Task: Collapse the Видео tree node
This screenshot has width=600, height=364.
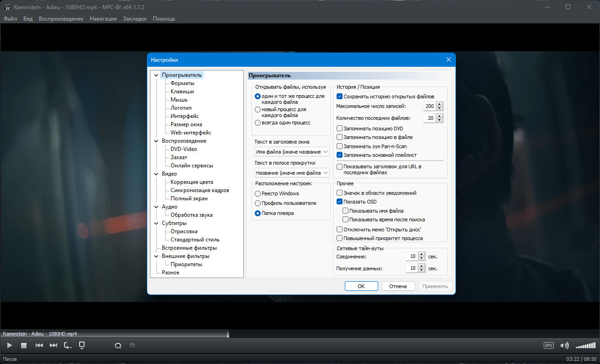Action: point(156,174)
